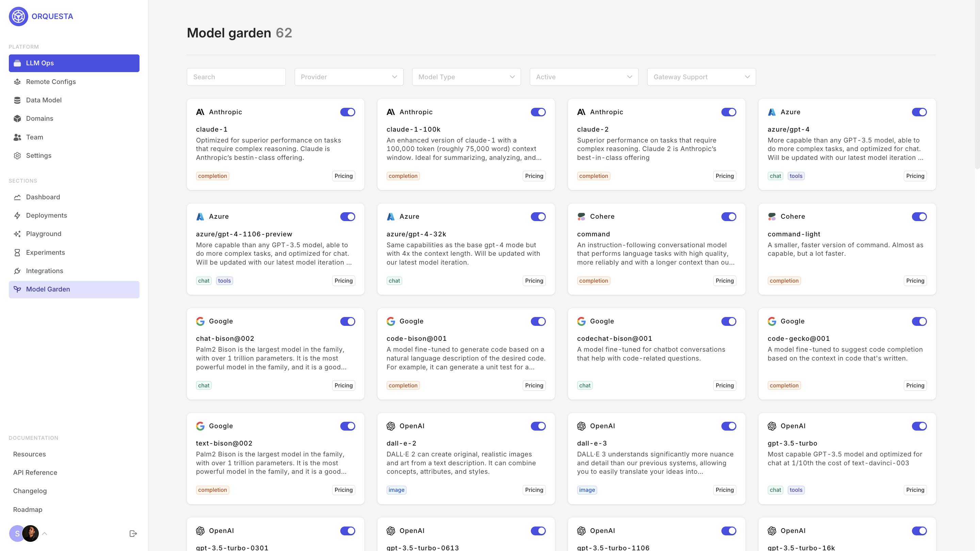
Task: Click the Cohere logo on command-light card
Action: tap(771, 217)
